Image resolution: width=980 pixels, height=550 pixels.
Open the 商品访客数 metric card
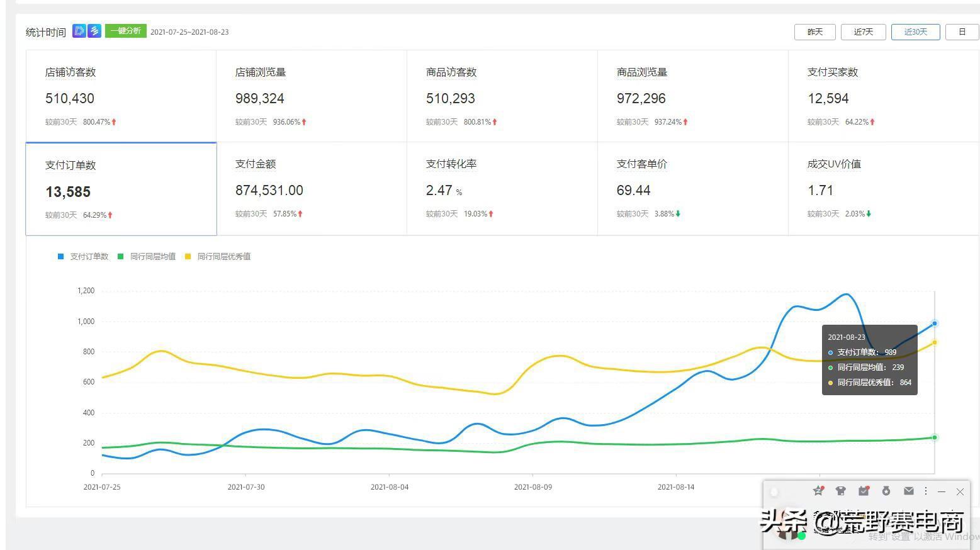(502, 96)
